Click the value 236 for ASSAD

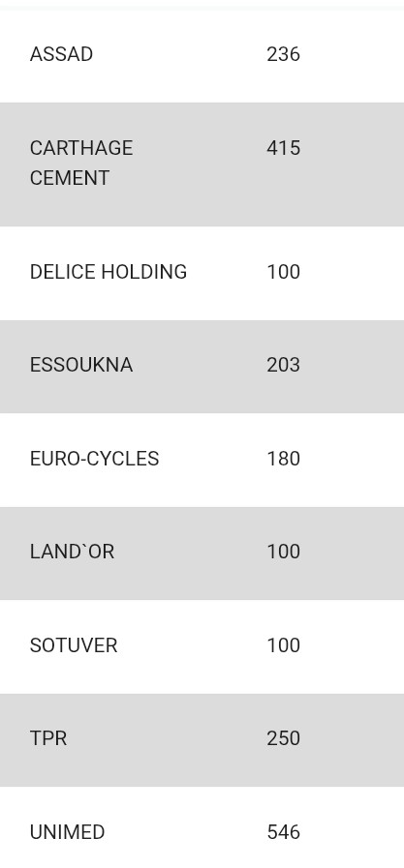click(283, 54)
